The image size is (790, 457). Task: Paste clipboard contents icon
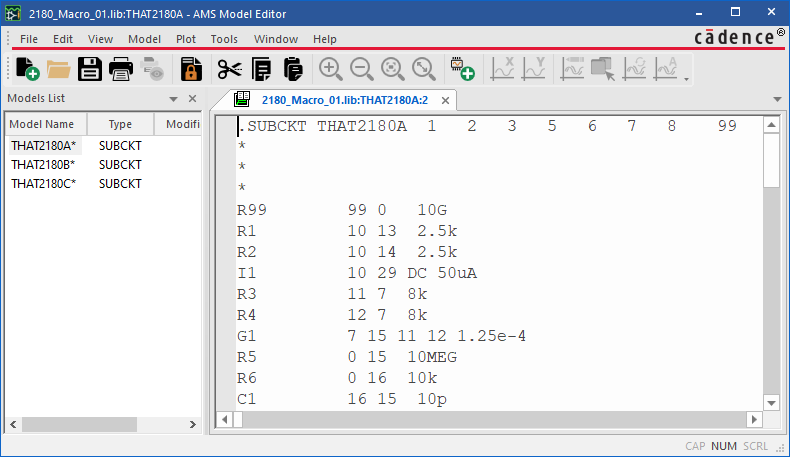293,69
